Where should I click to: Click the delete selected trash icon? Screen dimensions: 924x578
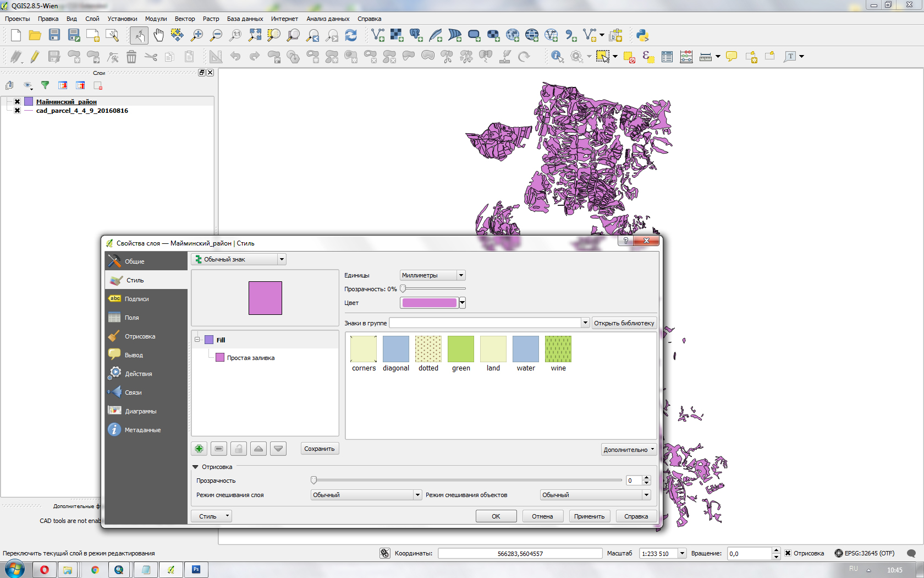point(131,56)
